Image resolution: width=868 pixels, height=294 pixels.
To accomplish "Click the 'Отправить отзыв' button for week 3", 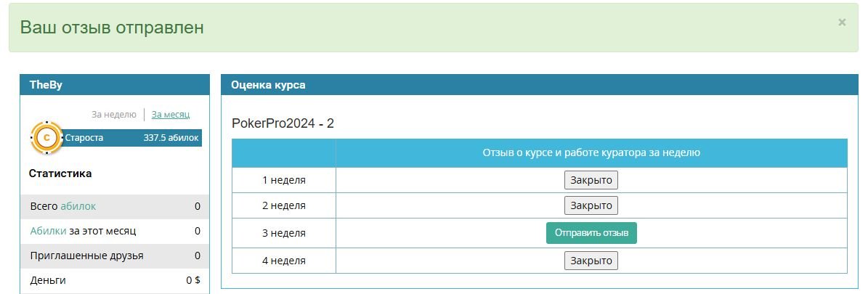I will 591,233.
